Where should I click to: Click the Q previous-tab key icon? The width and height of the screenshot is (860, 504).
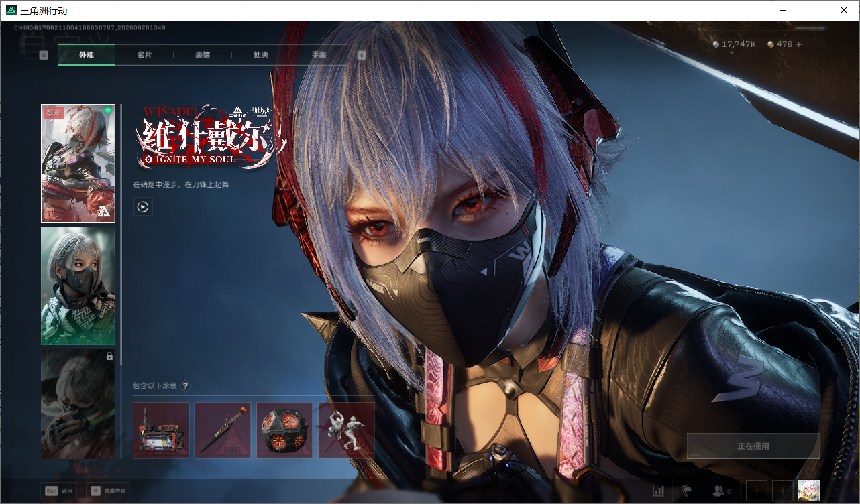(44, 55)
